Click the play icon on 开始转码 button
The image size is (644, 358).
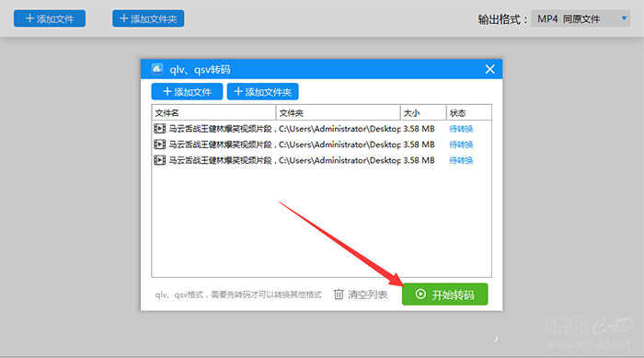coord(420,294)
